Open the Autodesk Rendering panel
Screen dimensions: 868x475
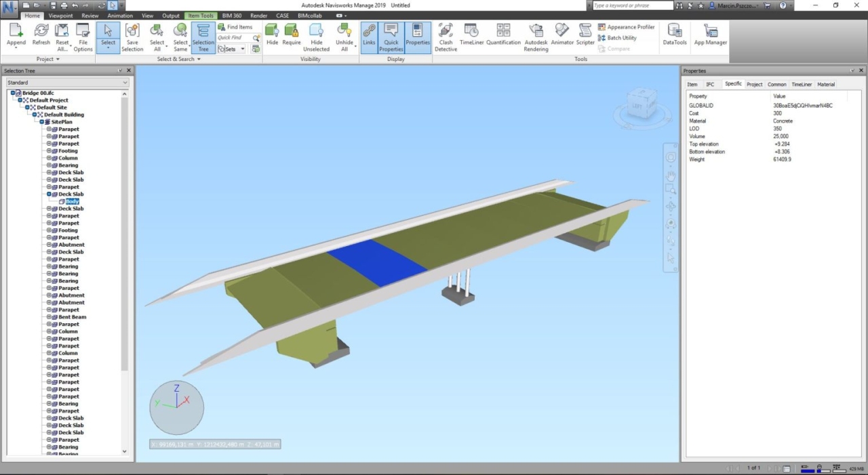point(536,37)
